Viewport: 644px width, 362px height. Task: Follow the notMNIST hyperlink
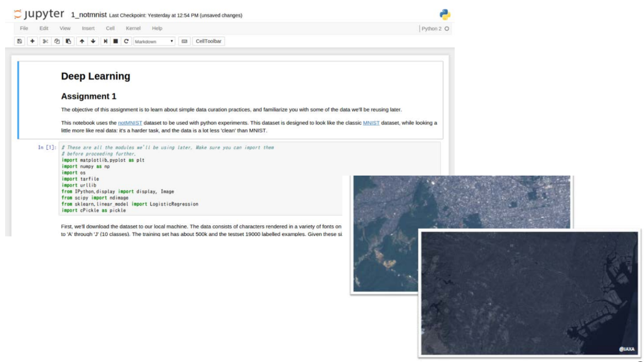pyautogui.click(x=130, y=123)
